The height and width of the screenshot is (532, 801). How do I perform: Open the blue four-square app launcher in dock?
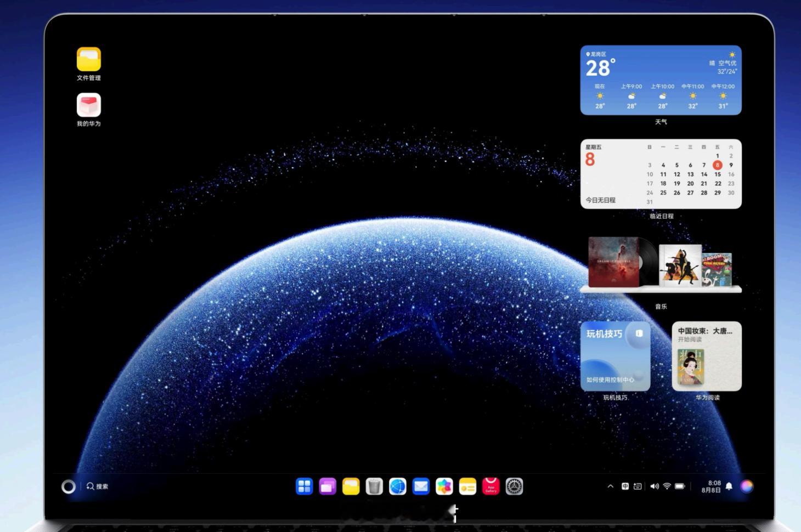(304, 486)
